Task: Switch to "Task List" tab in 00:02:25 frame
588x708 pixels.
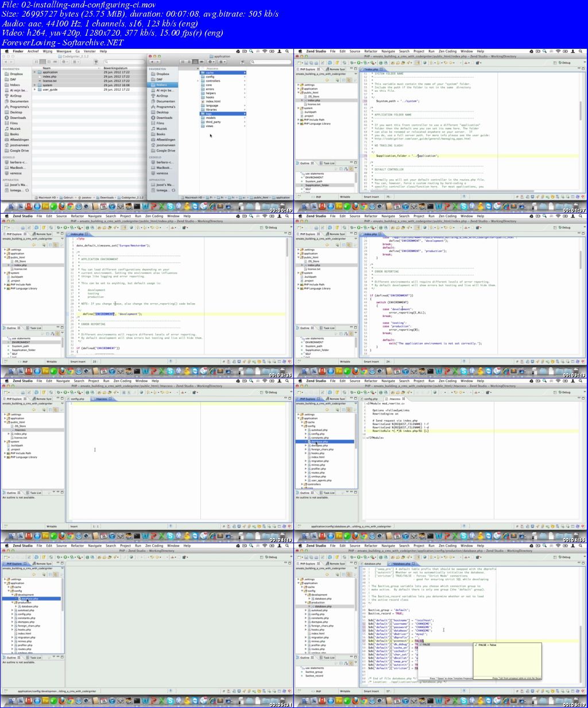Action: click(x=36, y=328)
